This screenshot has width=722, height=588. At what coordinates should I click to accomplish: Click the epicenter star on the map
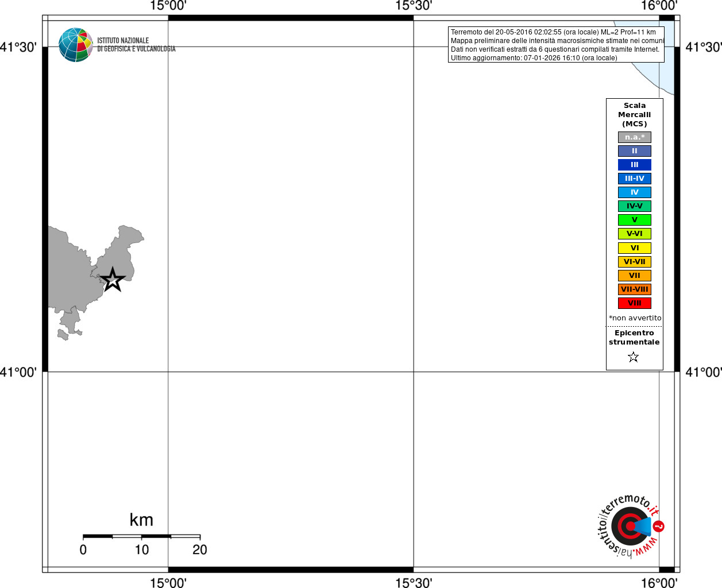click(113, 280)
